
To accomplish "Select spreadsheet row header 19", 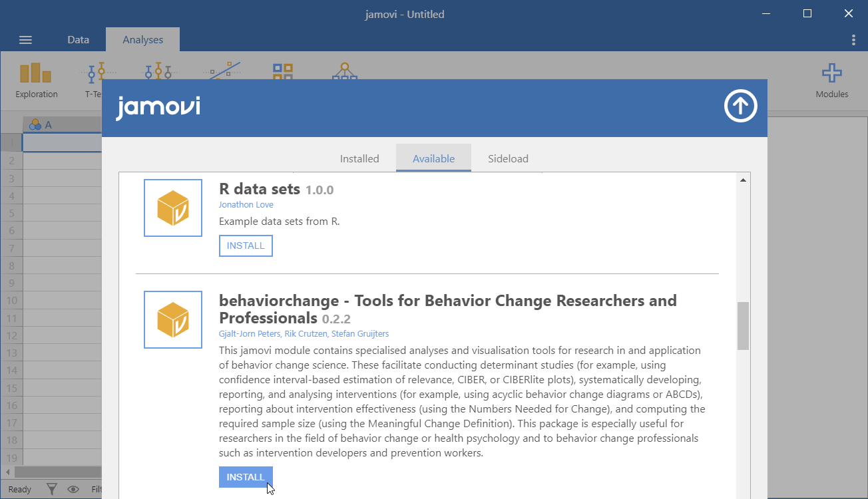I will 11,458.
